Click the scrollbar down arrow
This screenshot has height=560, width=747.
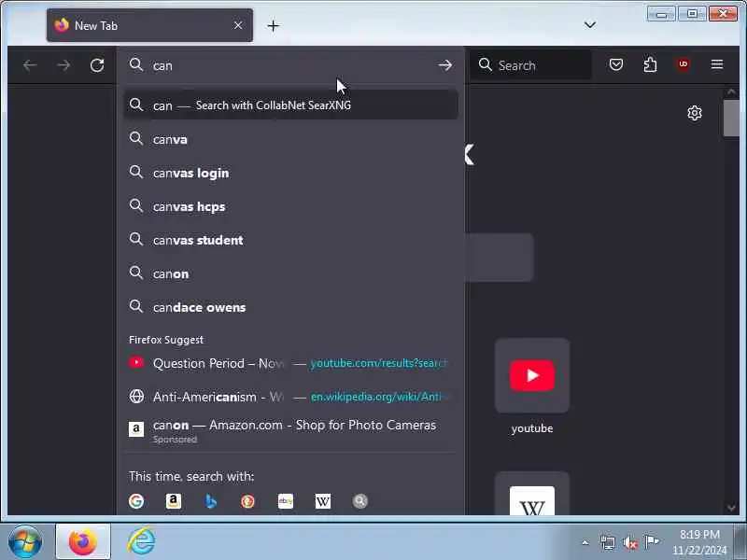click(x=731, y=508)
